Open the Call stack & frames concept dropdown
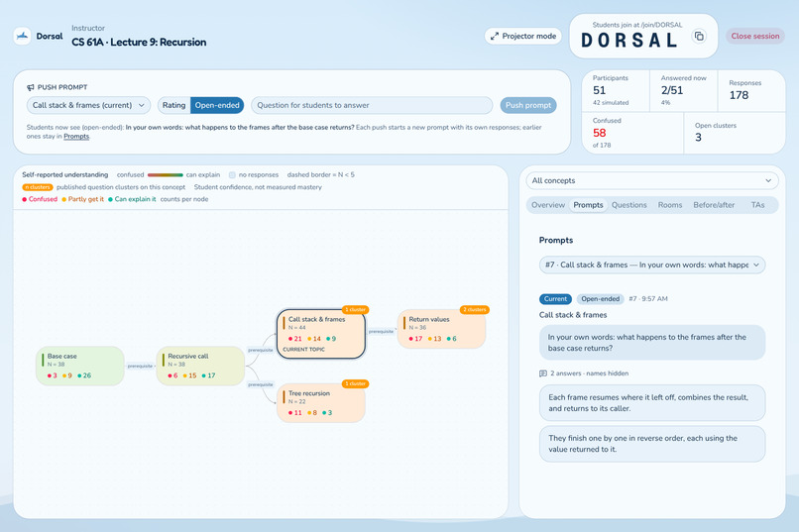 88,105
